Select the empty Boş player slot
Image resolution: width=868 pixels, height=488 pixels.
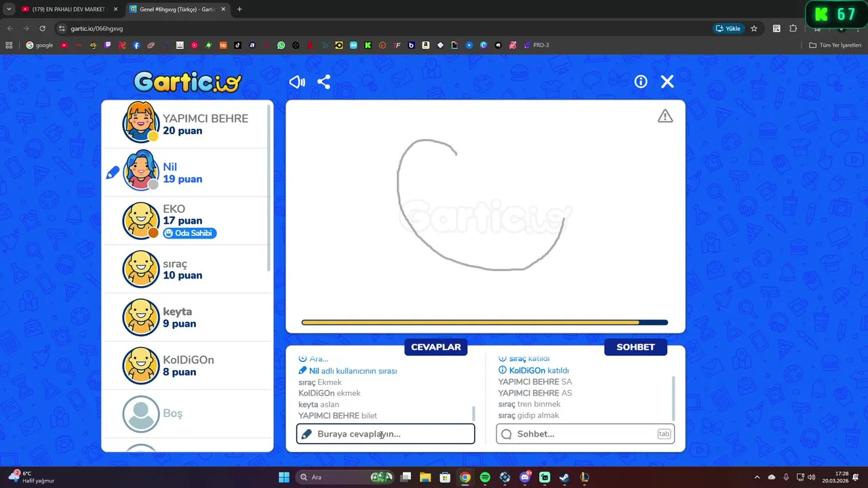(x=187, y=413)
